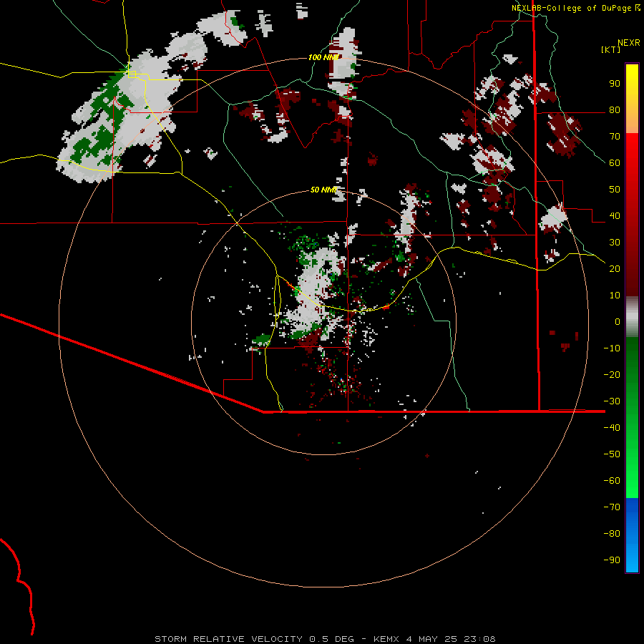644x644 pixels.
Task: Click the -10 value on velocity scale
Action: (x=612, y=348)
